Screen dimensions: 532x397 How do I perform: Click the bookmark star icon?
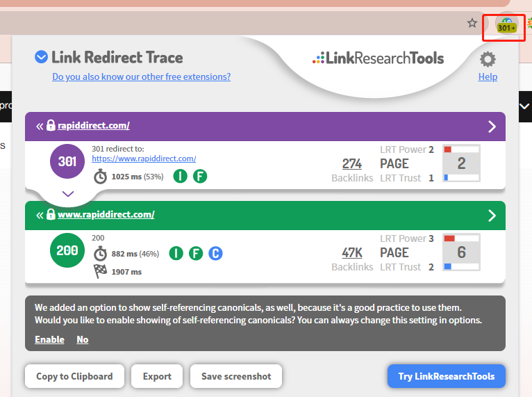point(472,23)
